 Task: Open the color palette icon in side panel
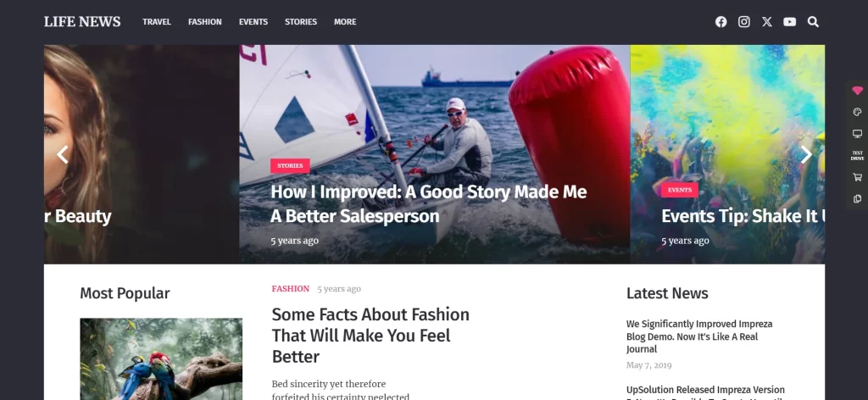coord(857,113)
